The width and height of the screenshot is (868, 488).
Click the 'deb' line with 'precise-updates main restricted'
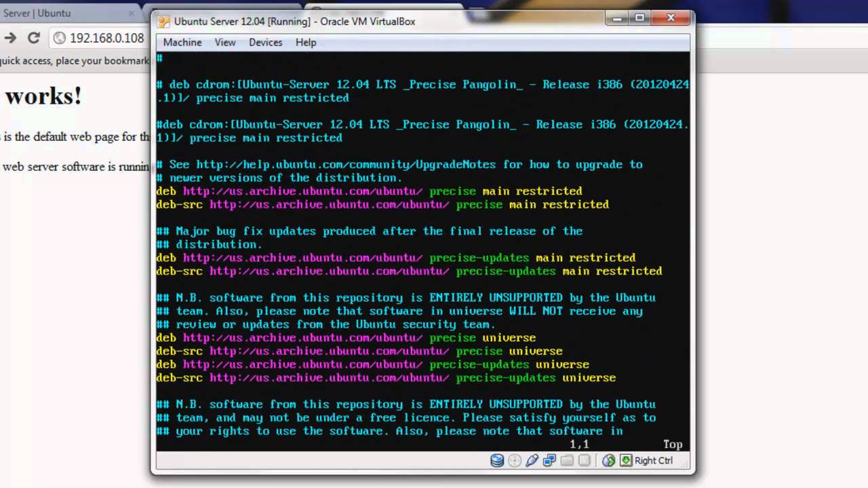[x=396, y=258]
